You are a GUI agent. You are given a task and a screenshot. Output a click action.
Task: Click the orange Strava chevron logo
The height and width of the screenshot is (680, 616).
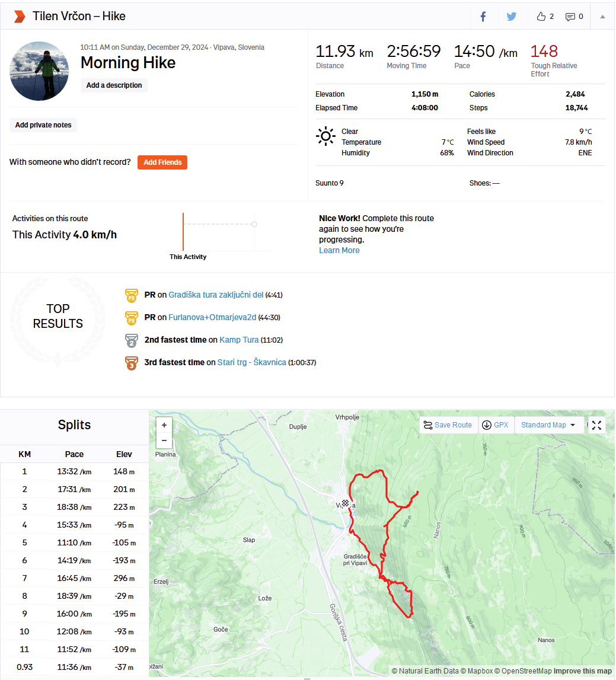(x=19, y=17)
